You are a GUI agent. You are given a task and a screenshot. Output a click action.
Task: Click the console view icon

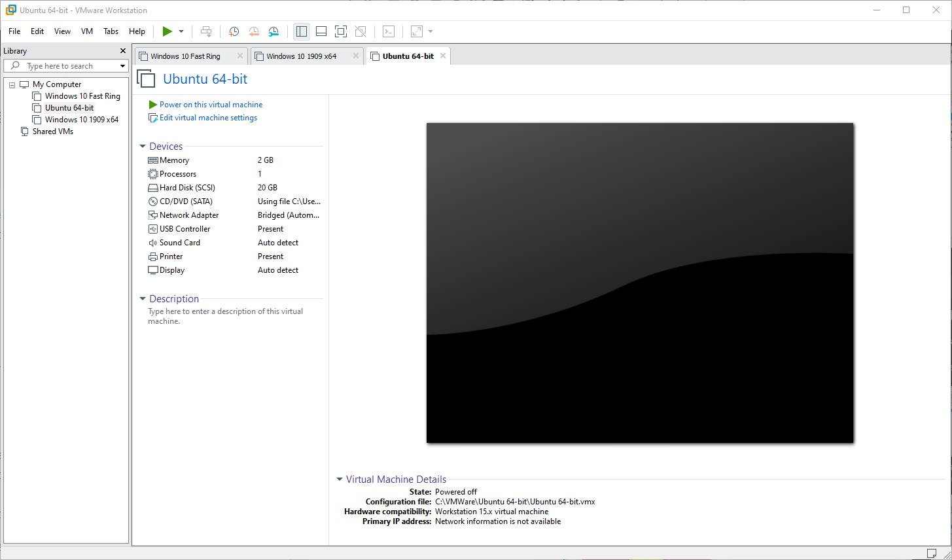(x=389, y=31)
